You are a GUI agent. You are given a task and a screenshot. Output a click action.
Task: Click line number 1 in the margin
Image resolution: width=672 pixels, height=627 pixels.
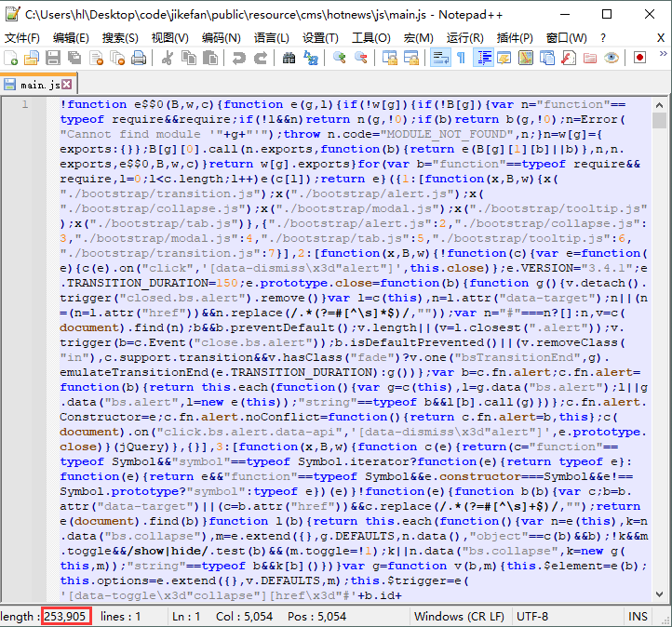(25, 104)
